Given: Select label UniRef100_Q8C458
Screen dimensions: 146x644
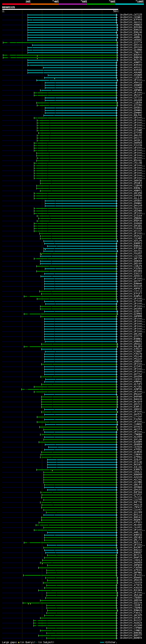Looking at the screenshot, I should 131,193.
